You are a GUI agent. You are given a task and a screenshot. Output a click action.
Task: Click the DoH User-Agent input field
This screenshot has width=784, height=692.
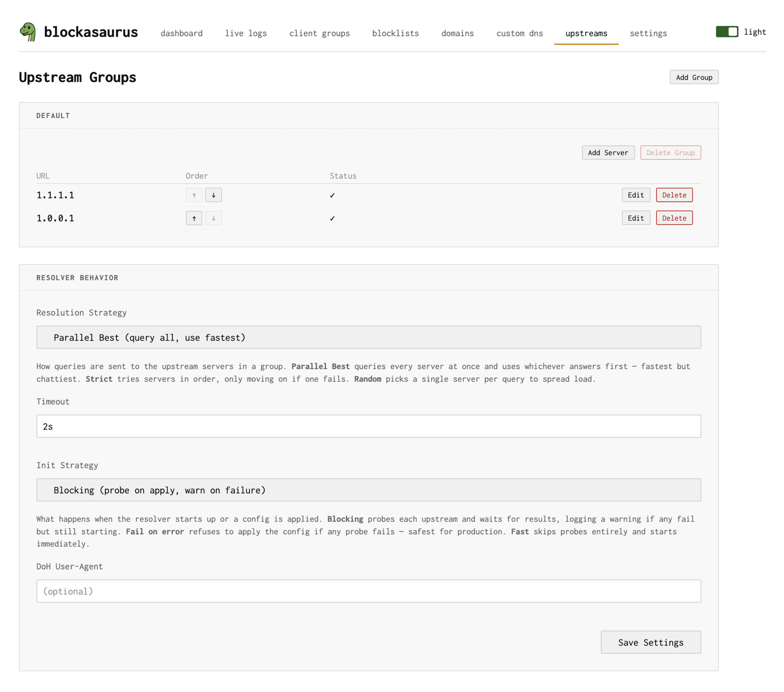click(368, 591)
